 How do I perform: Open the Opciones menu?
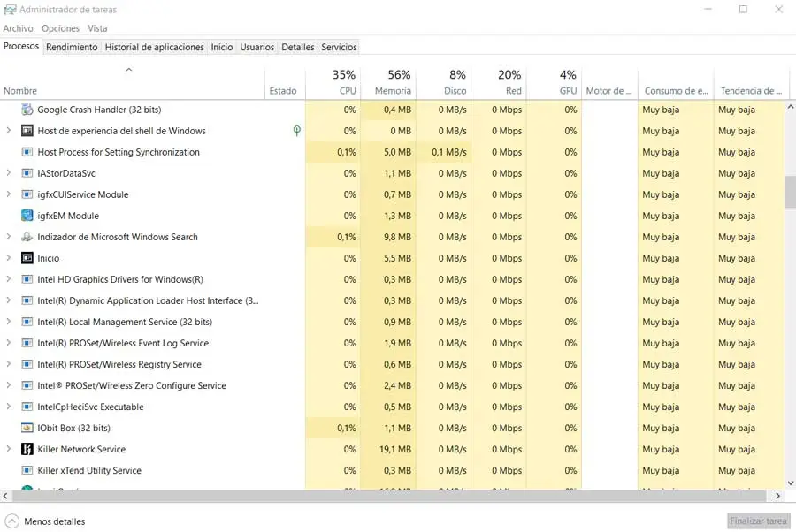[x=60, y=28]
